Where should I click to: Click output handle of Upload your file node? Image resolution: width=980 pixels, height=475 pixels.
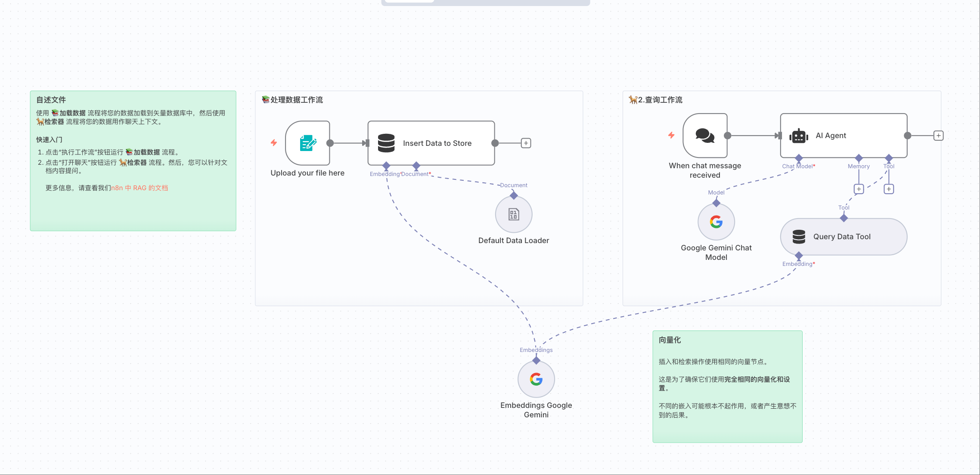tap(330, 143)
